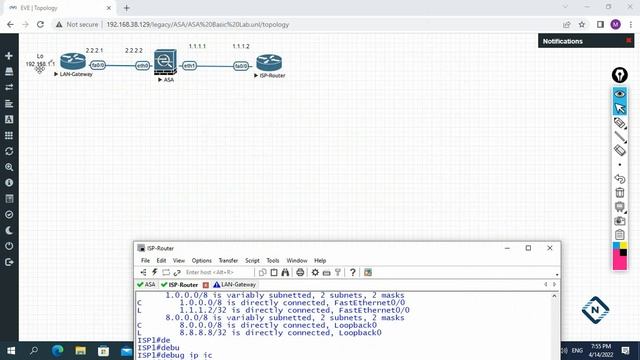The image size is (640, 360).
Task: Open a new browser tab
Action: click(x=127, y=8)
